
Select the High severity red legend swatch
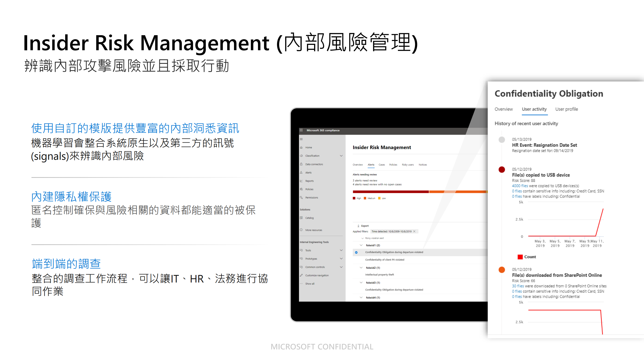point(354,198)
